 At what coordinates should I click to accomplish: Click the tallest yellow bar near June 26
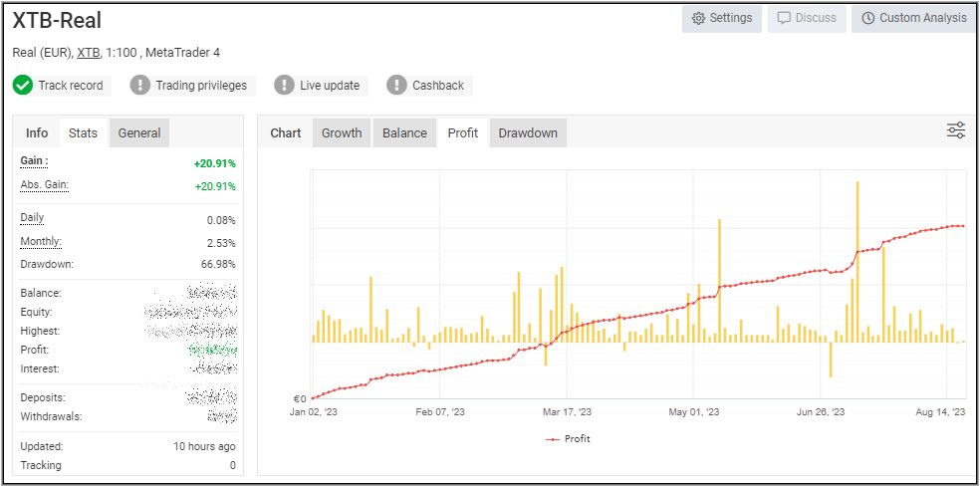857,259
